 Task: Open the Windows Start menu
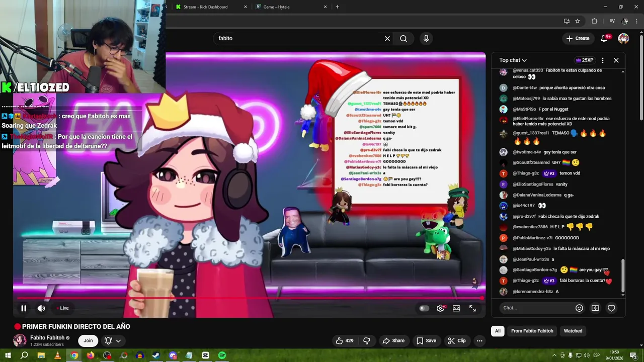point(7,355)
